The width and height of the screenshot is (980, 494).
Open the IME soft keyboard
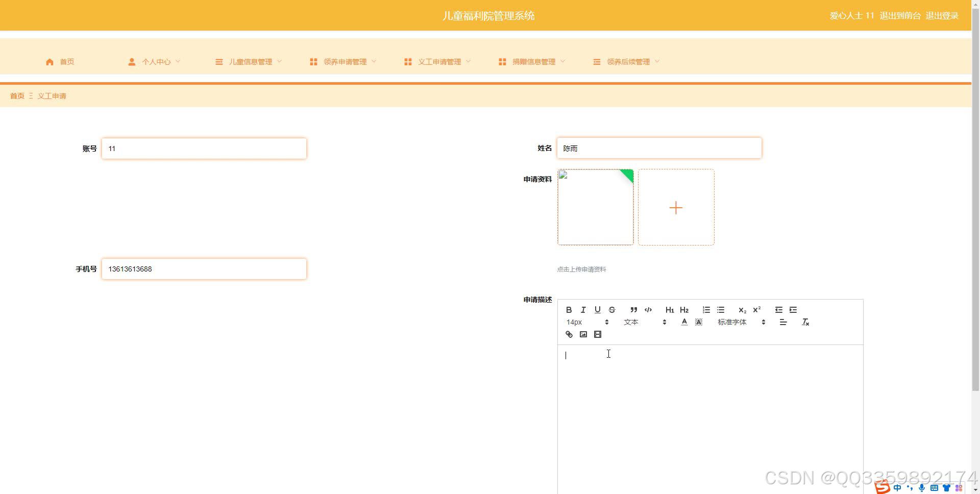[x=934, y=488]
